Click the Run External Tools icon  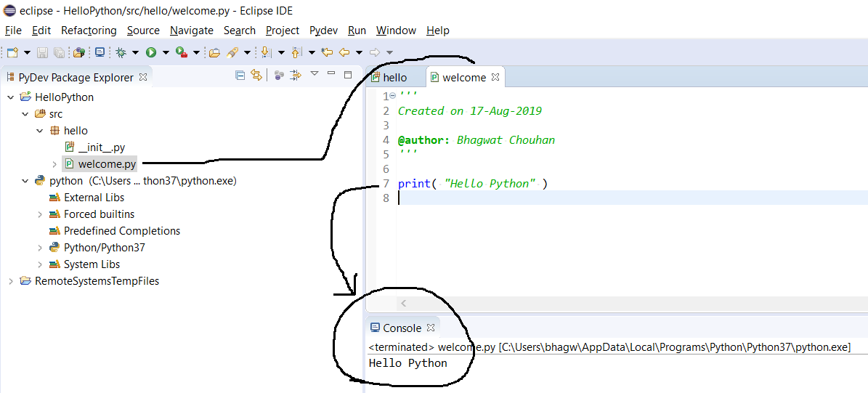coord(181,52)
